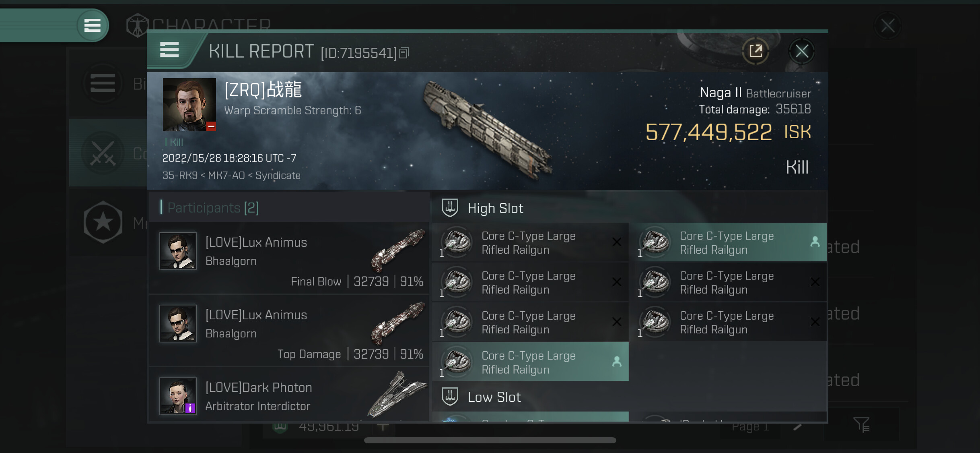Collapse the High Slot section

click(x=495, y=208)
